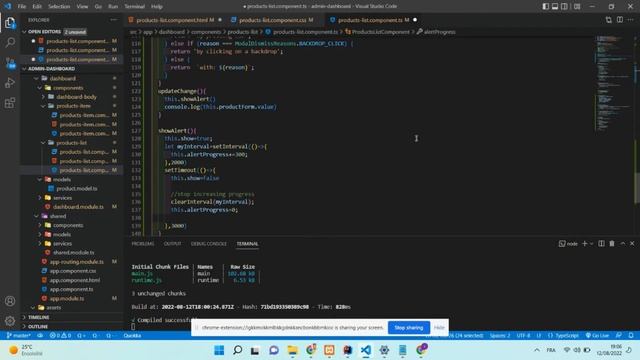Open the Customize Layout icon
This screenshot has height=360, width=640.
[x=577, y=7]
